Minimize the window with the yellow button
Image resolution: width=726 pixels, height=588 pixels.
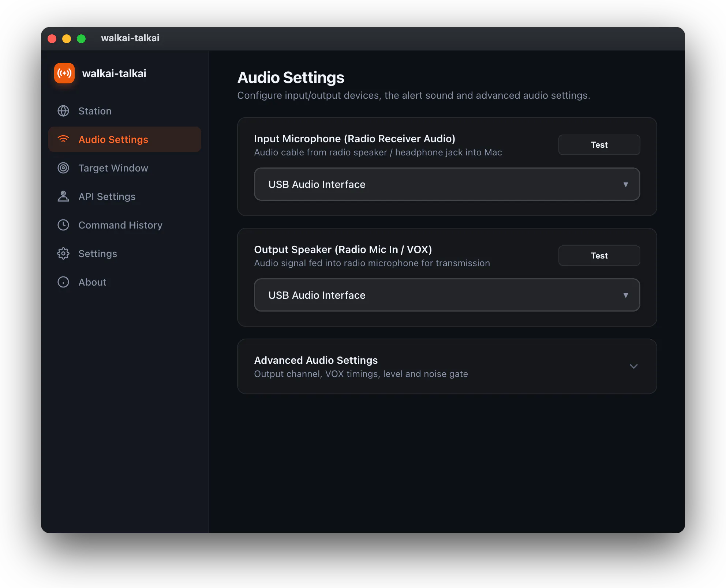[67, 38]
